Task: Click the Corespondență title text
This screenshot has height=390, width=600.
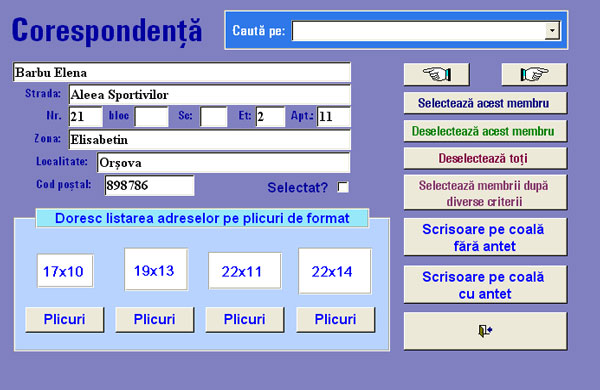Action: 107,31
